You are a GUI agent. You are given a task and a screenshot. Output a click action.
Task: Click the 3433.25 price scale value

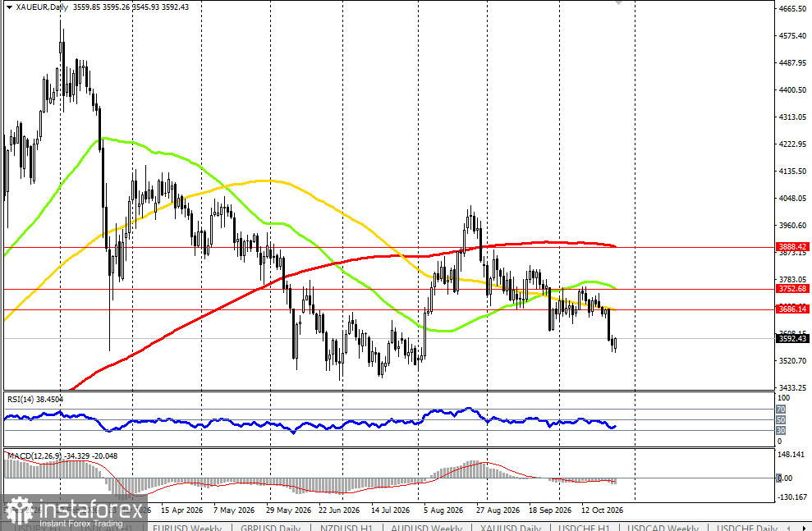[x=792, y=387]
